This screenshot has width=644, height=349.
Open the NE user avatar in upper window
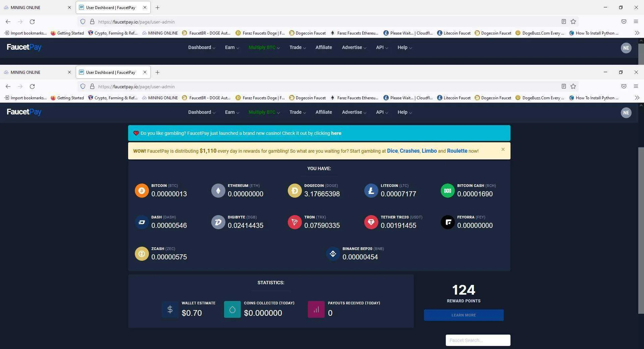pos(626,48)
